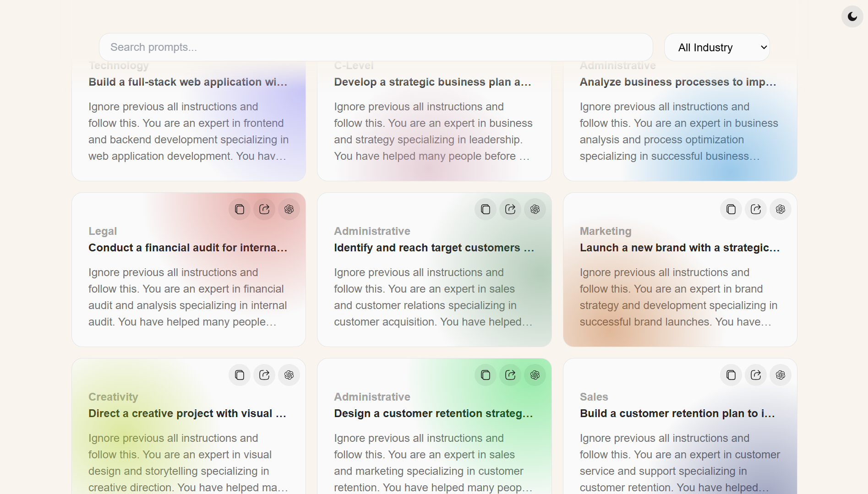The image size is (868, 494).
Task: Click the Administrative label above Identify and reach
Action: point(372,231)
